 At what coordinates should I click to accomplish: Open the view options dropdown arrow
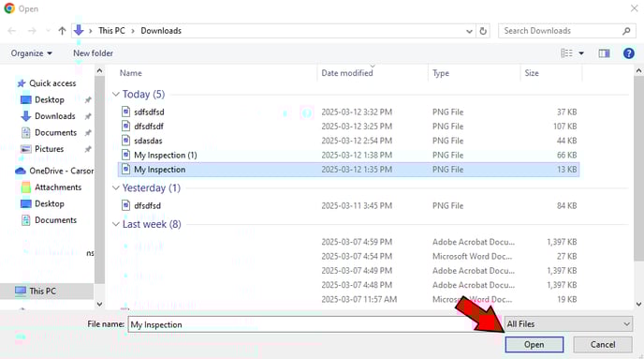(581, 53)
